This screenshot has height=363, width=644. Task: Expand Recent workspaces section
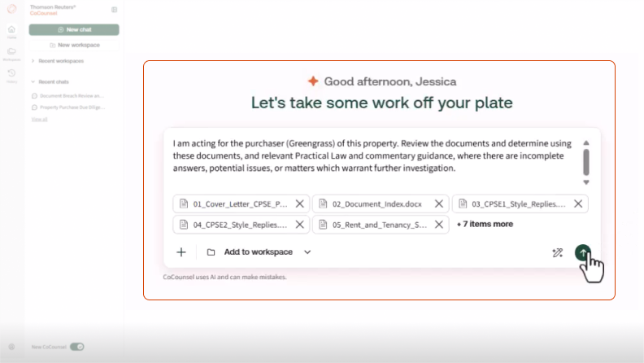pos(58,61)
